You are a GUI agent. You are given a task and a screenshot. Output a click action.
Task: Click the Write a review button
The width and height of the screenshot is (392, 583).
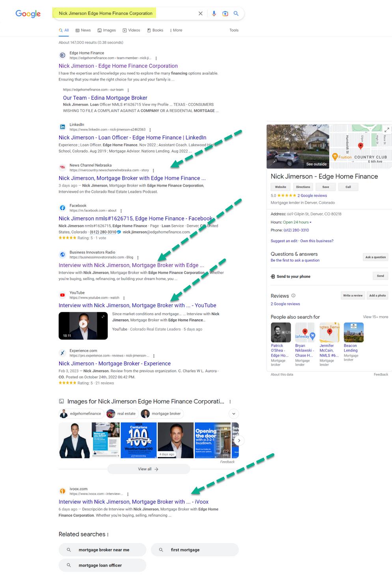(353, 295)
